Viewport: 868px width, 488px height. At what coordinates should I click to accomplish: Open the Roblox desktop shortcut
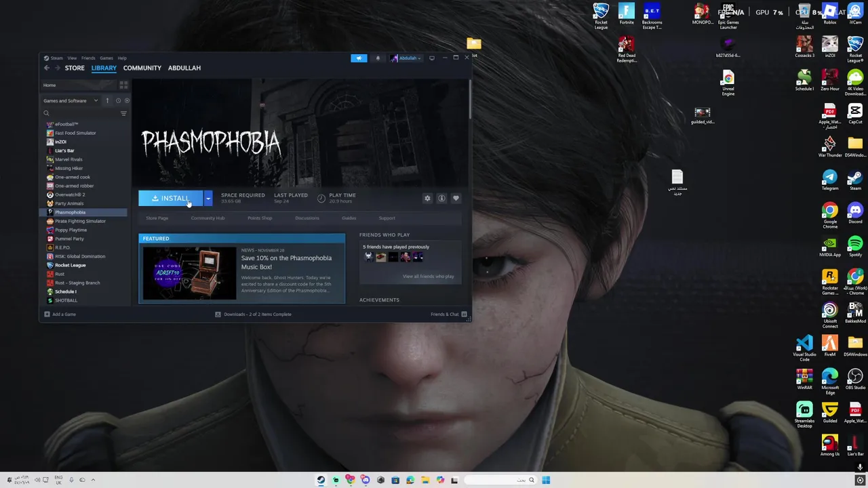pyautogui.click(x=830, y=15)
